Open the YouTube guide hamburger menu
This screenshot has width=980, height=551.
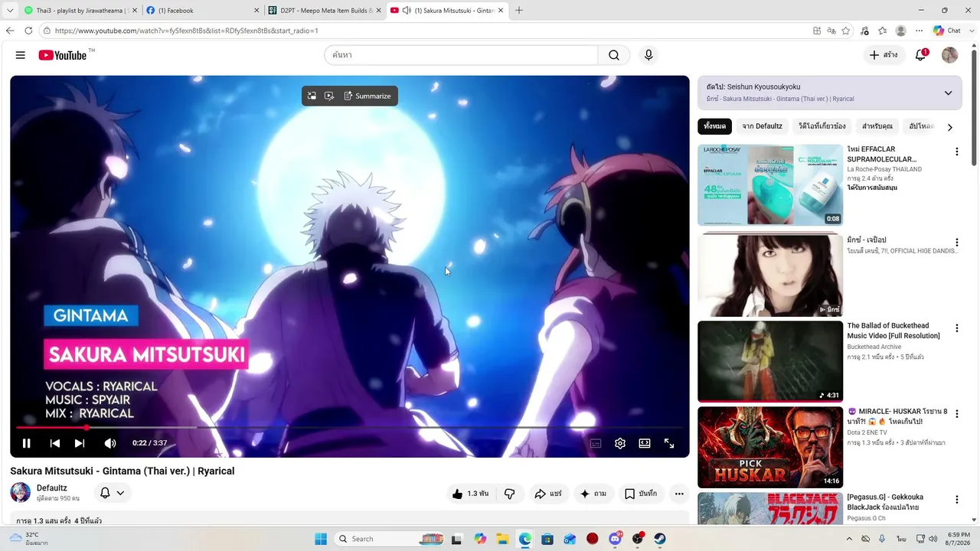(21, 55)
